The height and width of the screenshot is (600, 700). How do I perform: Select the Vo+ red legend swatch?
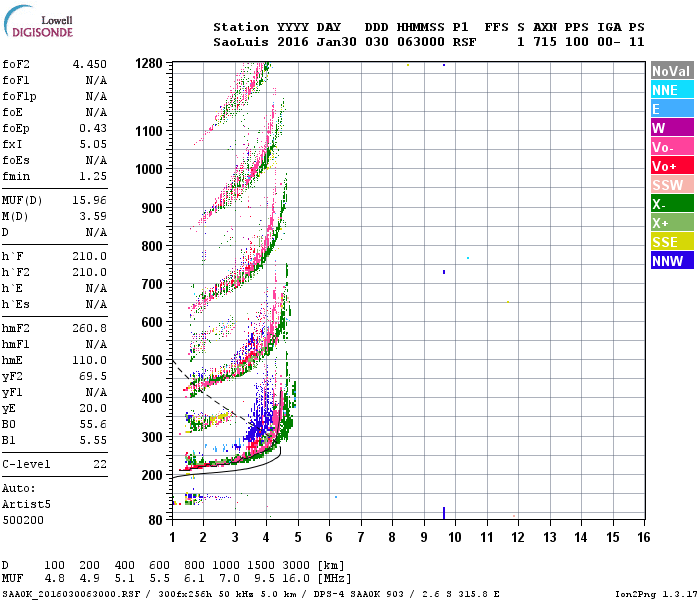(x=672, y=166)
